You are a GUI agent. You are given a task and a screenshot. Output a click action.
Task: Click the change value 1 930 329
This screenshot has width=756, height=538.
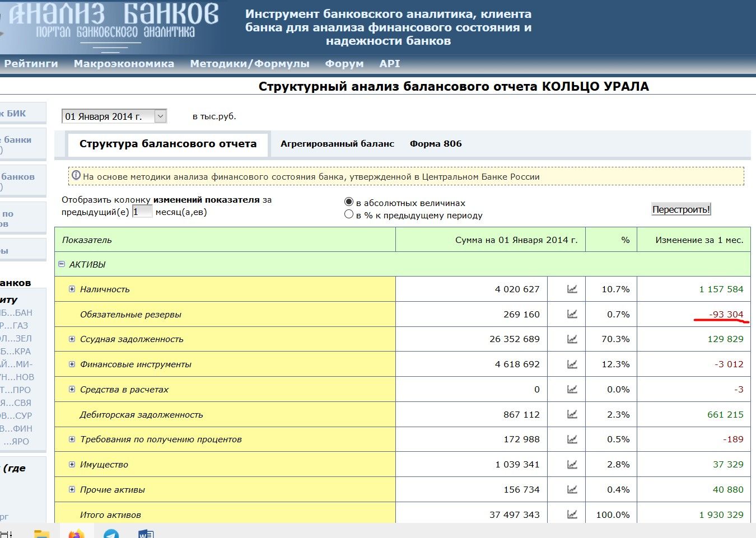click(721, 514)
